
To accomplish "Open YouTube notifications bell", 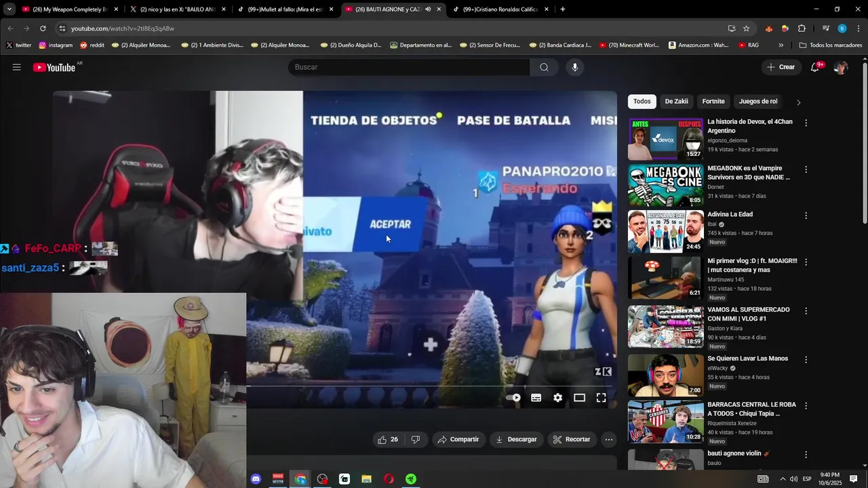I will coord(815,67).
